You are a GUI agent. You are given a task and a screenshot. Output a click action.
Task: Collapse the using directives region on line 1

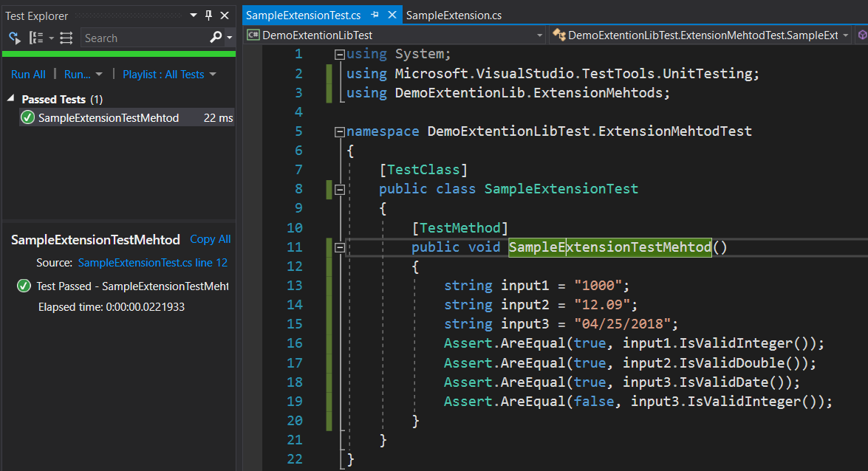pos(338,53)
